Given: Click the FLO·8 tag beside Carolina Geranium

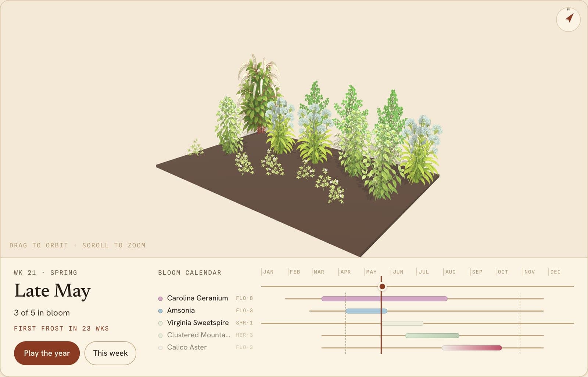Looking at the screenshot, I should 244,298.
